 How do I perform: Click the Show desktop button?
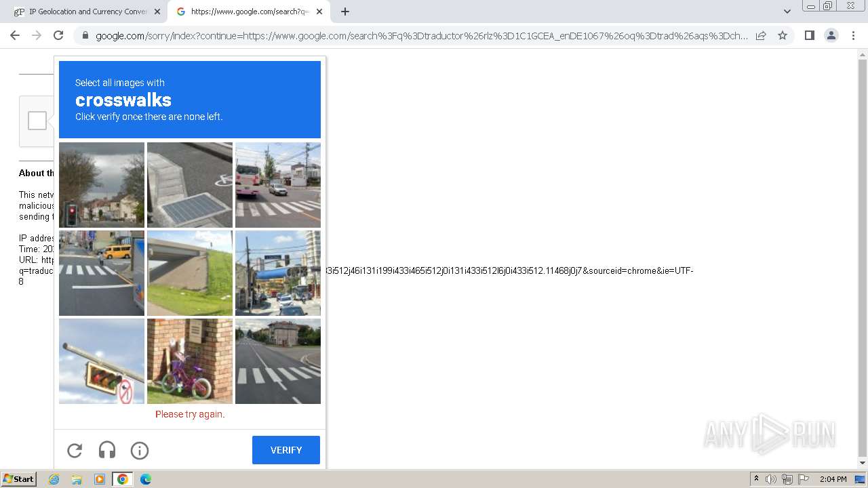pos(861,479)
